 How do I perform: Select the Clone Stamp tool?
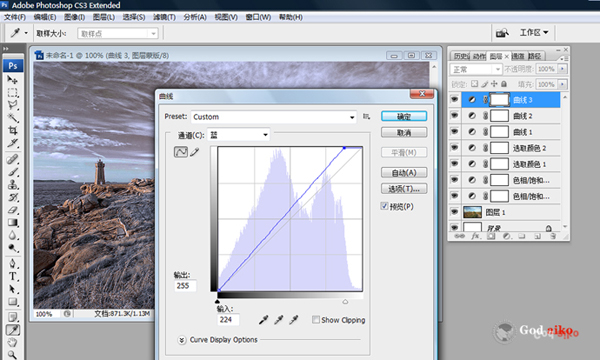12,184
